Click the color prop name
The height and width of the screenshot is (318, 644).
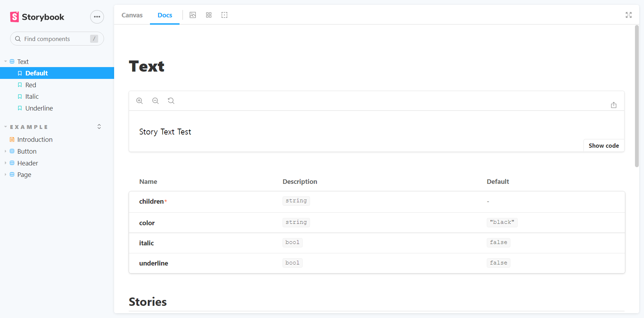147,223
